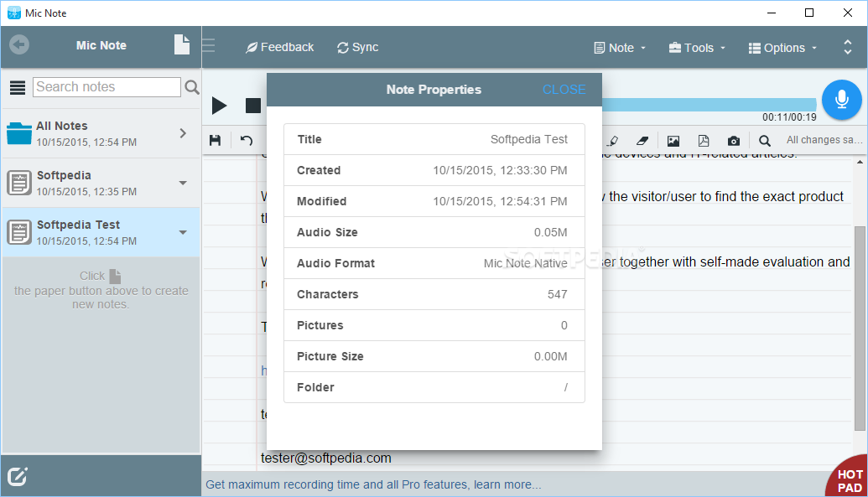Create a new note with the paper icon
The height and width of the screenshot is (497, 868).
[182, 44]
